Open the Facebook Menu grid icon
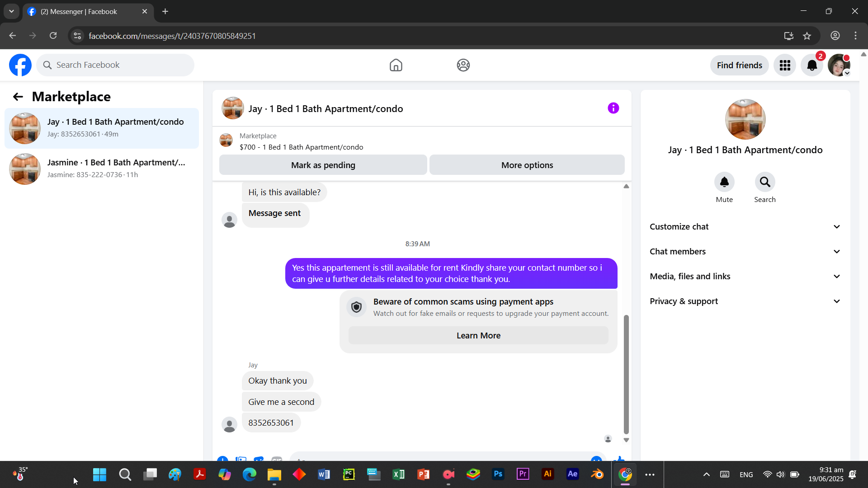This screenshot has width=868, height=488. [x=785, y=66]
